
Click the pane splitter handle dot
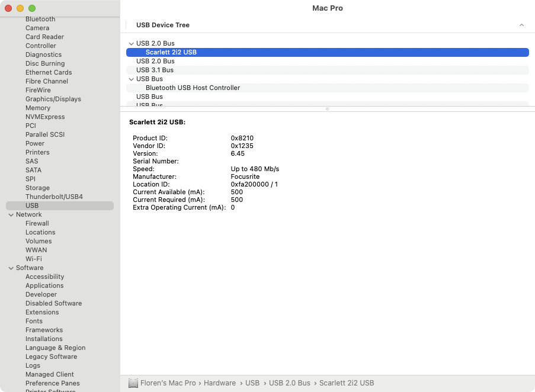coord(327,109)
